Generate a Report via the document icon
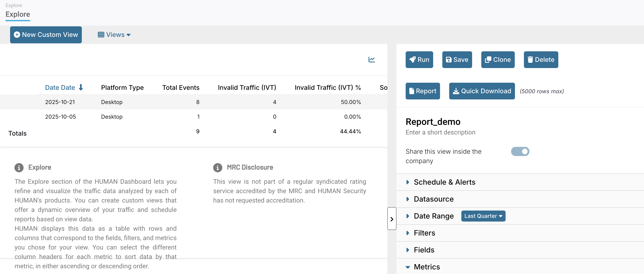This screenshot has height=274, width=644. (x=423, y=91)
